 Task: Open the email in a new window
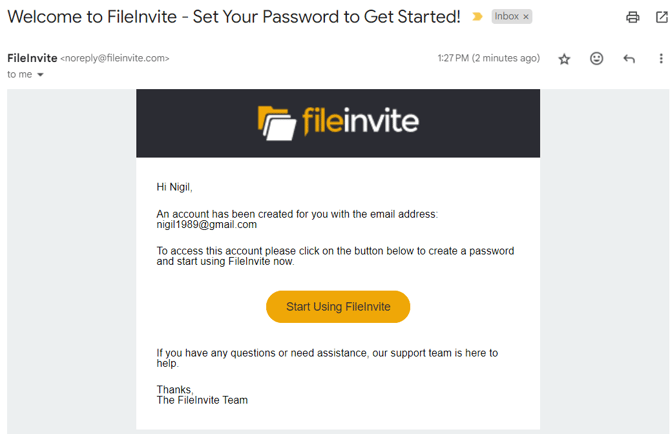coord(661,17)
